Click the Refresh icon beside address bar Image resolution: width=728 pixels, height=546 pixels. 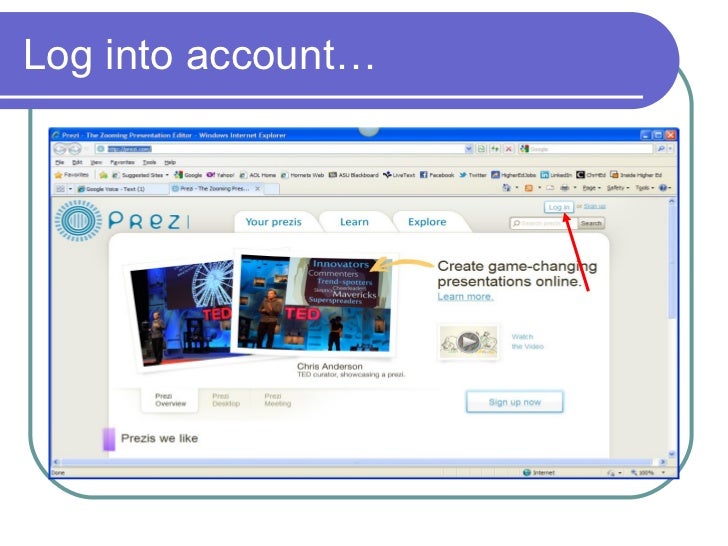point(495,149)
